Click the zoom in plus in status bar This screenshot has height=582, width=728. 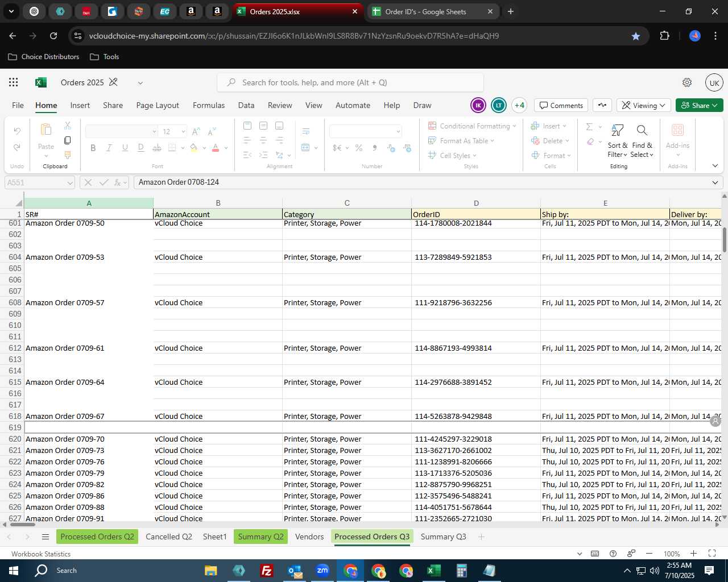click(x=693, y=554)
